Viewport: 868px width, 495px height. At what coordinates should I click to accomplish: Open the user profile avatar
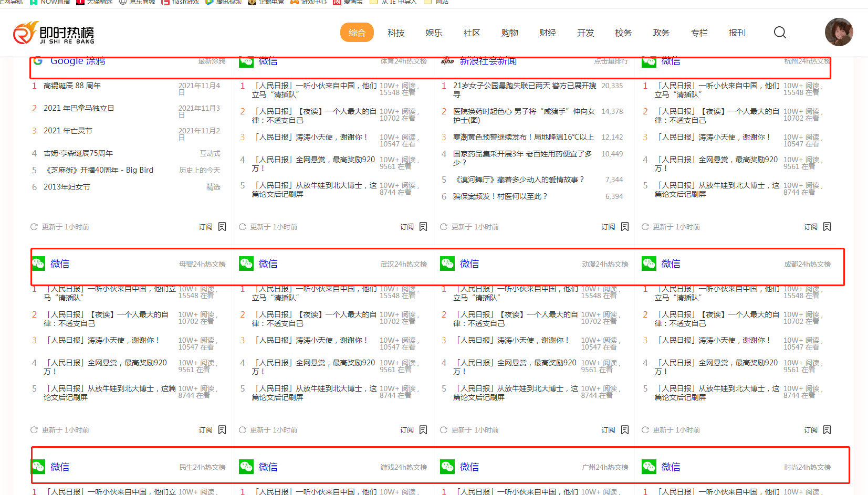pos(839,32)
